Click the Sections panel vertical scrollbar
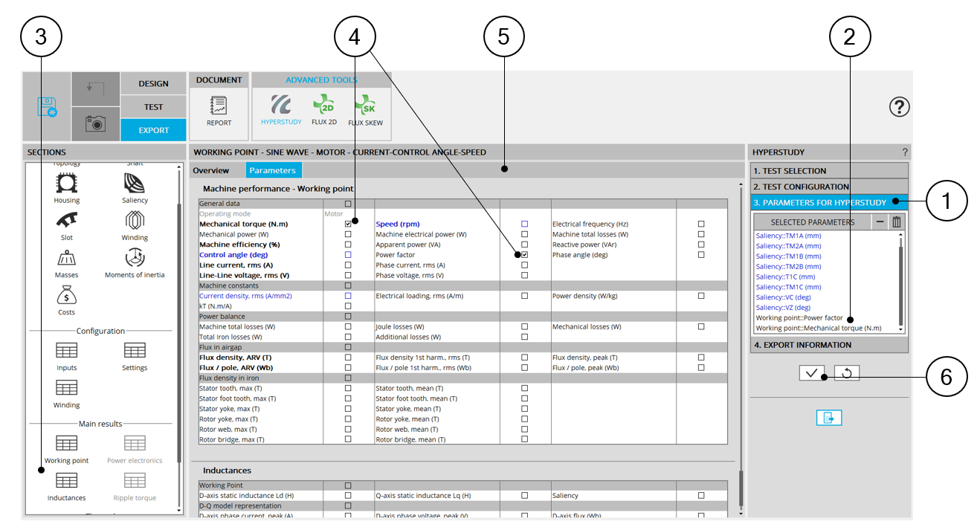Viewport: 980px width, 530px height. click(x=178, y=335)
